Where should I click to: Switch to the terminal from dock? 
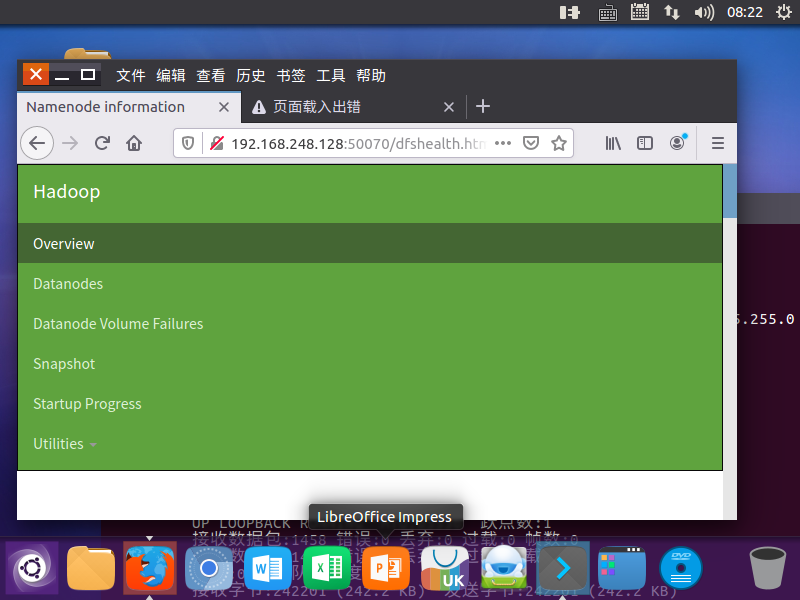point(563,568)
